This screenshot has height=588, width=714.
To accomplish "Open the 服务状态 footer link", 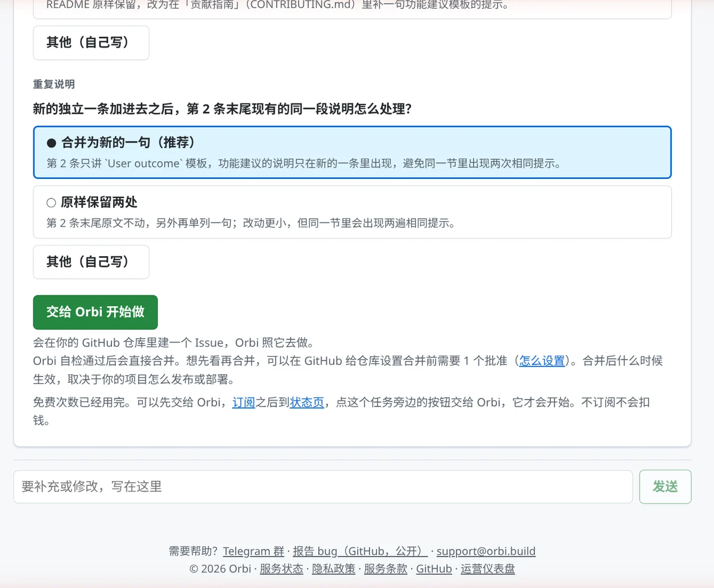I will click(281, 569).
